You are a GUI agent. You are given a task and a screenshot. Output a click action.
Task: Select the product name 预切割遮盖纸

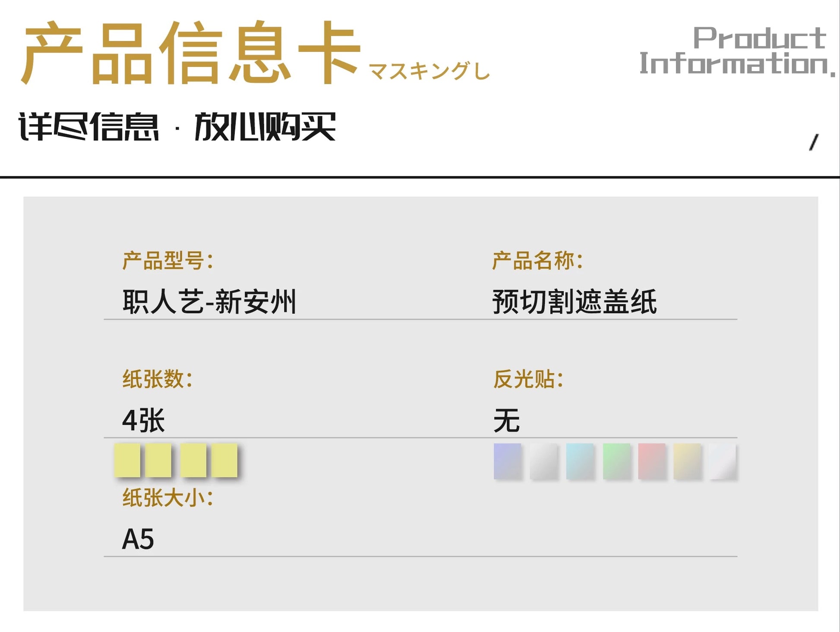575,301
